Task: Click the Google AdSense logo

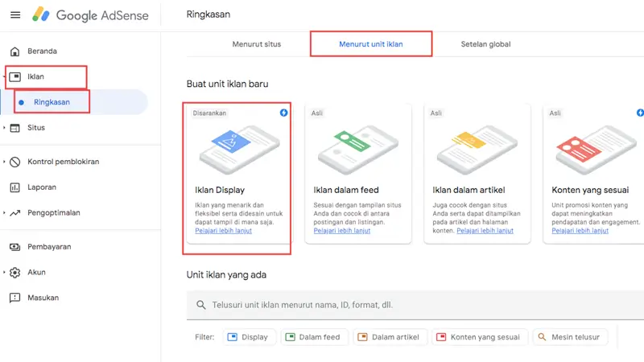Action: tap(90, 15)
